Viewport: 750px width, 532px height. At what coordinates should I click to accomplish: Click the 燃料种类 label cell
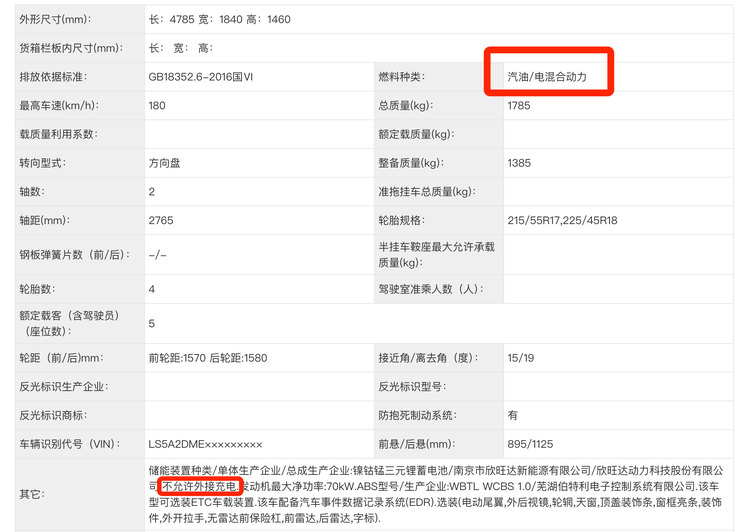(x=401, y=77)
